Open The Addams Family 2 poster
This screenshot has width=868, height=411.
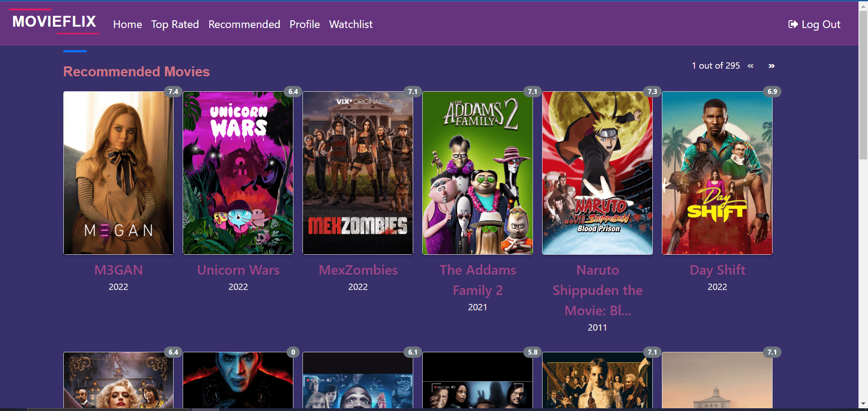click(478, 173)
